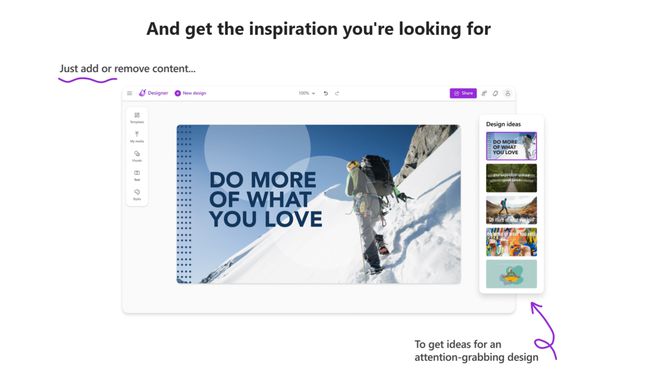Undo the last action
660x389 pixels.
pyautogui.click(x=326, y=93)
